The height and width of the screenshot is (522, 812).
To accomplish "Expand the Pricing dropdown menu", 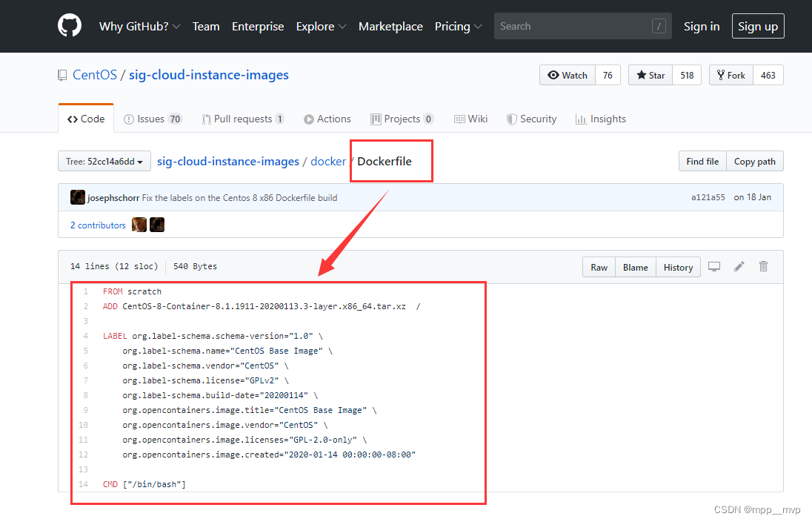I will pyautogui.click(x=458, y=27).
